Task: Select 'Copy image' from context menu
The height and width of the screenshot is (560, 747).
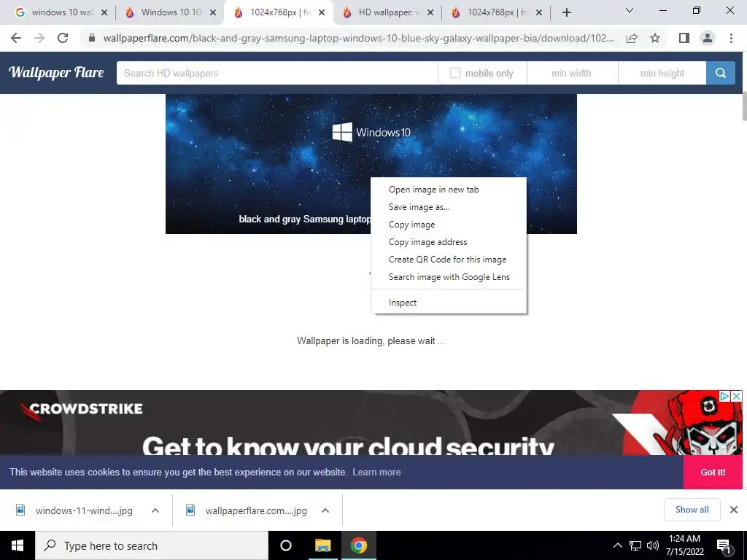Action: pyautogui.click(x=449, y=225)
